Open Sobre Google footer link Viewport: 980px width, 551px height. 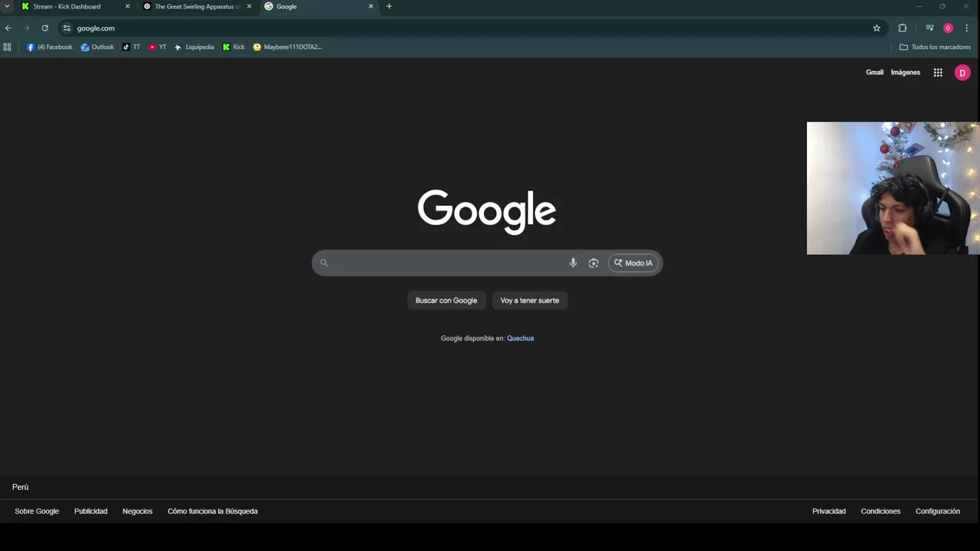[37, 511]
